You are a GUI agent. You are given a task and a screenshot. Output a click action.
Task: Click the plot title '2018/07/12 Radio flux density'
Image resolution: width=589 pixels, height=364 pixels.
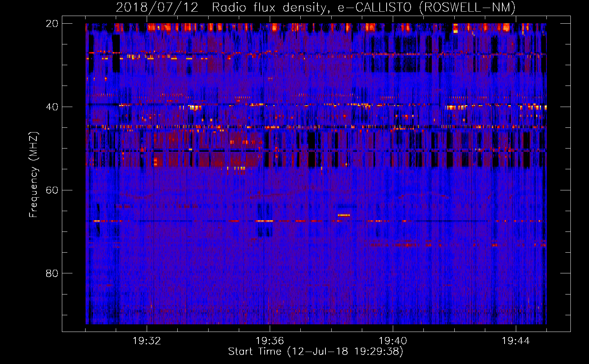pyautogui.click(x=316, y=8)
